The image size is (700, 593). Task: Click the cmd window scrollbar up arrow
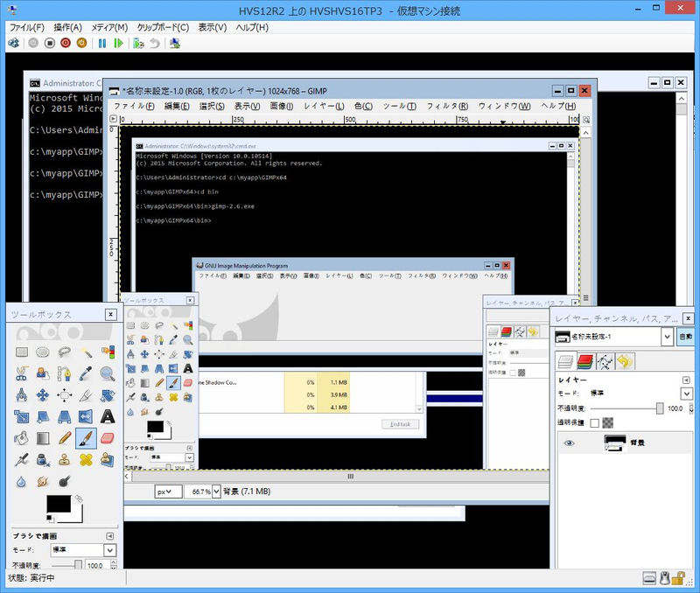coord(682,98)
